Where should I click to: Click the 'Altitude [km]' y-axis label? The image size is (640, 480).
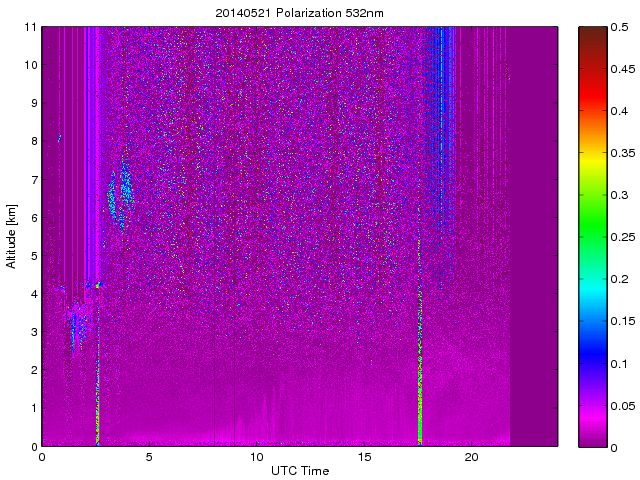point(11,236)
